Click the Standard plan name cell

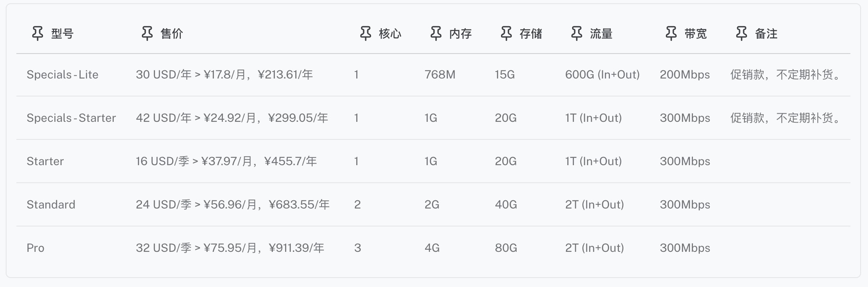(51, 205)
